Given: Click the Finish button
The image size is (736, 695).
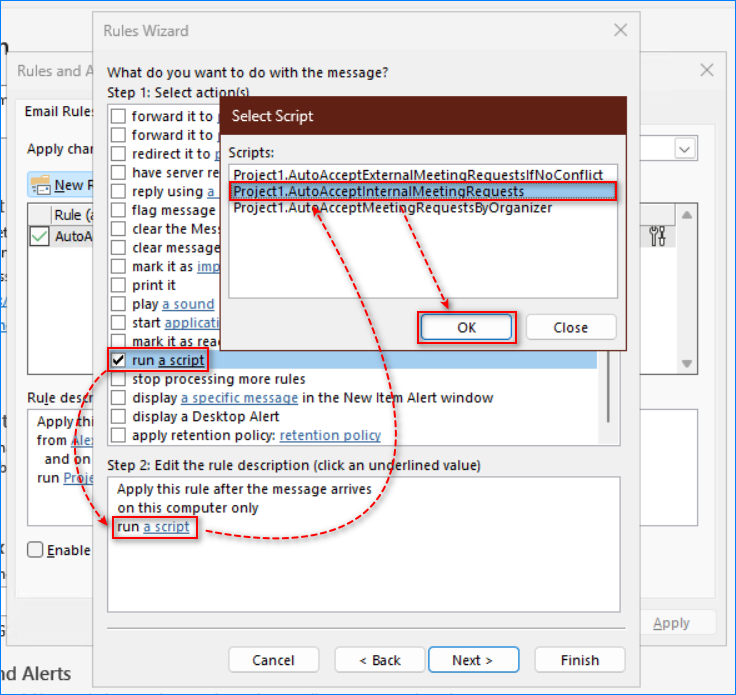Looking at the screenshot, I should pyautogui.click(x=580, y=660).
